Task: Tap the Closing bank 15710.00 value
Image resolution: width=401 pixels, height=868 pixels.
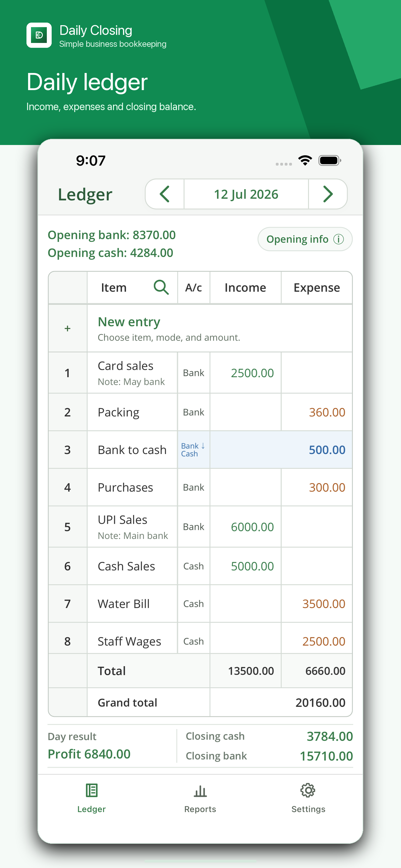Action: (326, 756)
